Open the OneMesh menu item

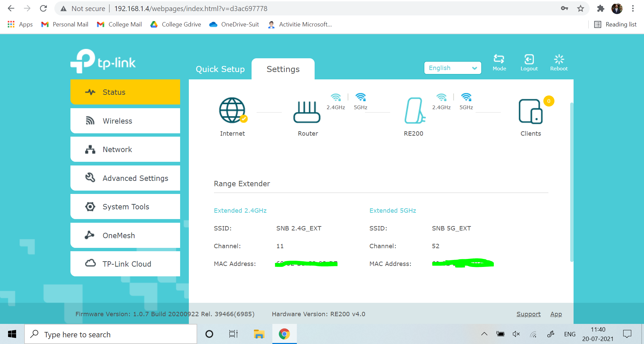125,235
